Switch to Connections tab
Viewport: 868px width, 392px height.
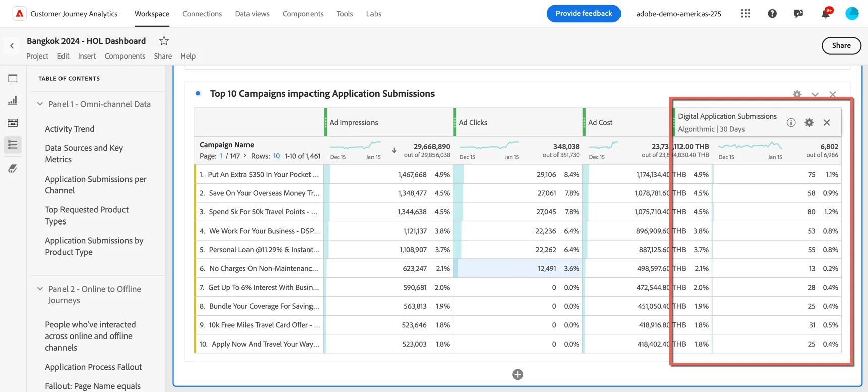click(202, 14)
